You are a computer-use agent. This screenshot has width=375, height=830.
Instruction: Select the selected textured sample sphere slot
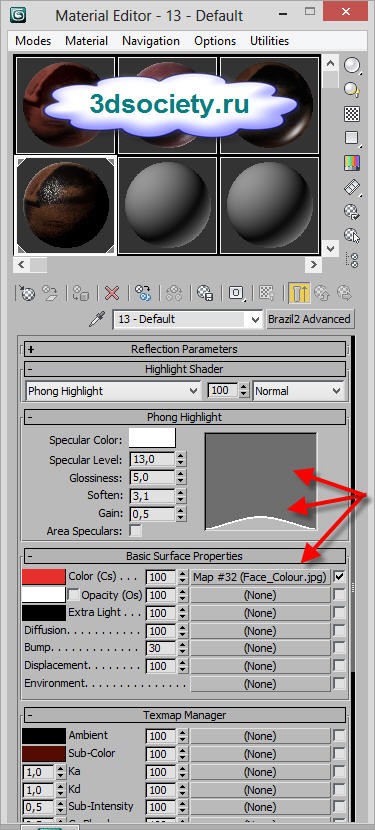(x=66, y=205)
